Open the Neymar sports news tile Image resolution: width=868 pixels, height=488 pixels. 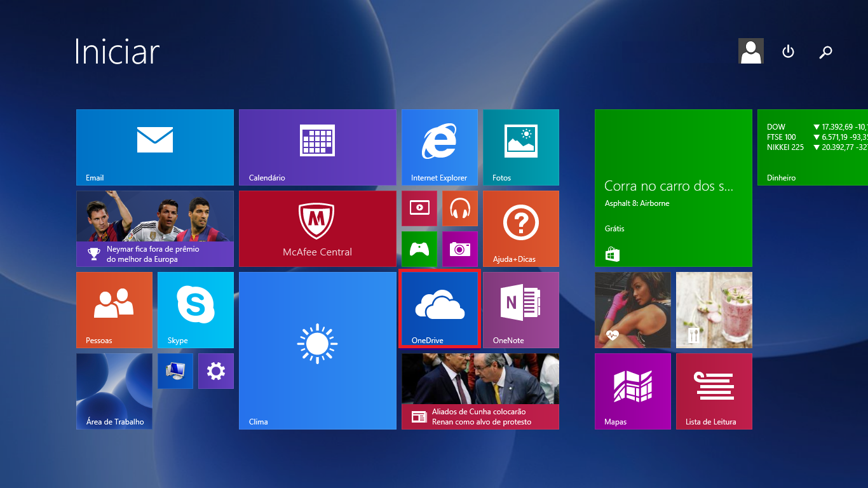[155, 228]
